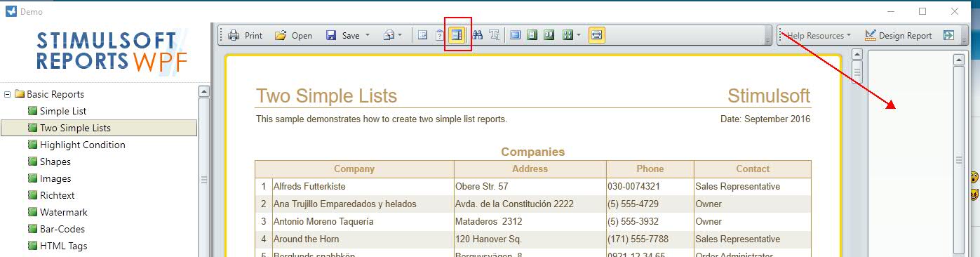Click the report view scrollbar thumb

click(x=857, y=72)
